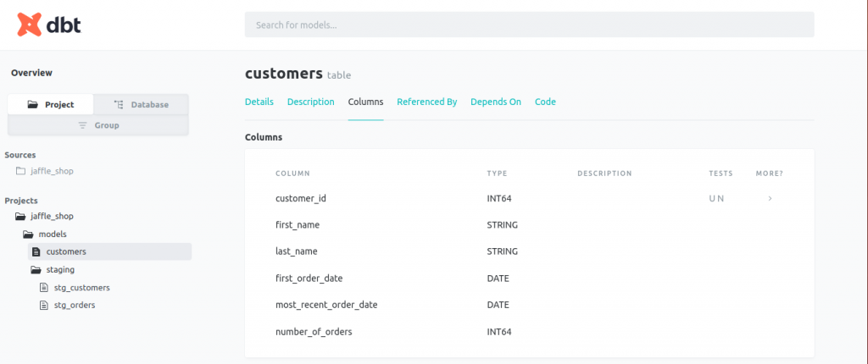Select the stg_customers model file icon
Image resolution: width=868 pixels, height=364 pixels.
45,287
